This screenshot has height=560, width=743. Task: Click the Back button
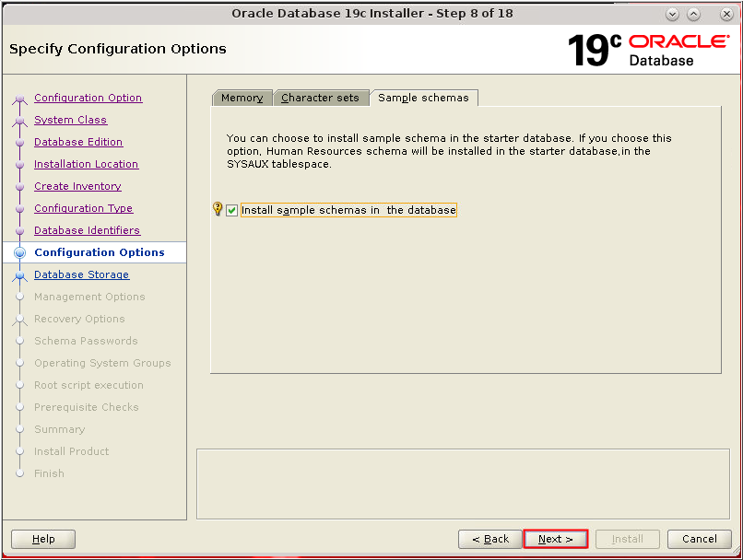[489, 539]
